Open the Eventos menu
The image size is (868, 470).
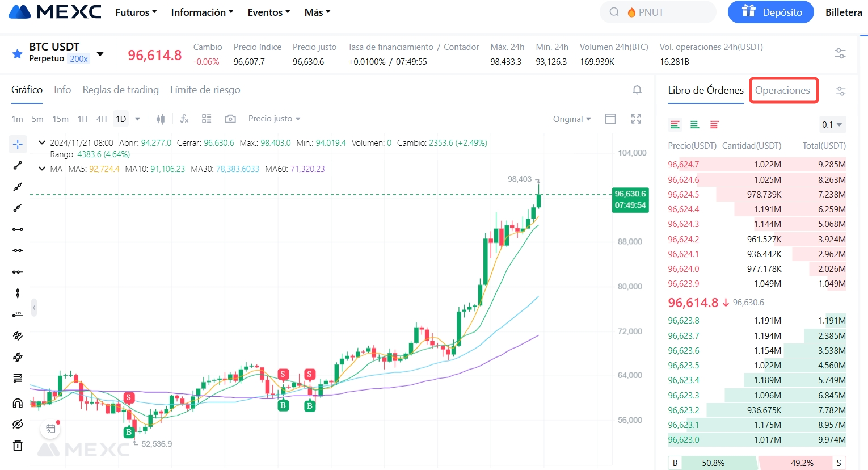coord(269,12)
